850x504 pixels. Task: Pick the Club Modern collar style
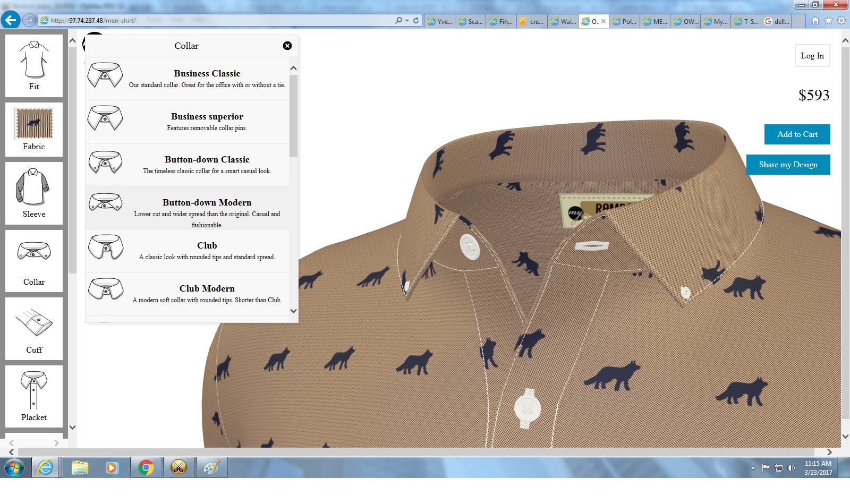pos(207,293)
